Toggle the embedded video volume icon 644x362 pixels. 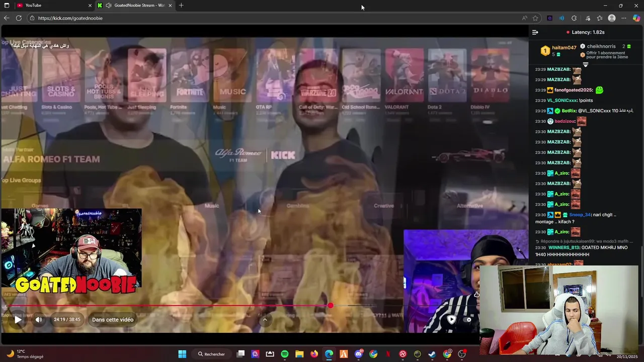(x=39, y=320)
